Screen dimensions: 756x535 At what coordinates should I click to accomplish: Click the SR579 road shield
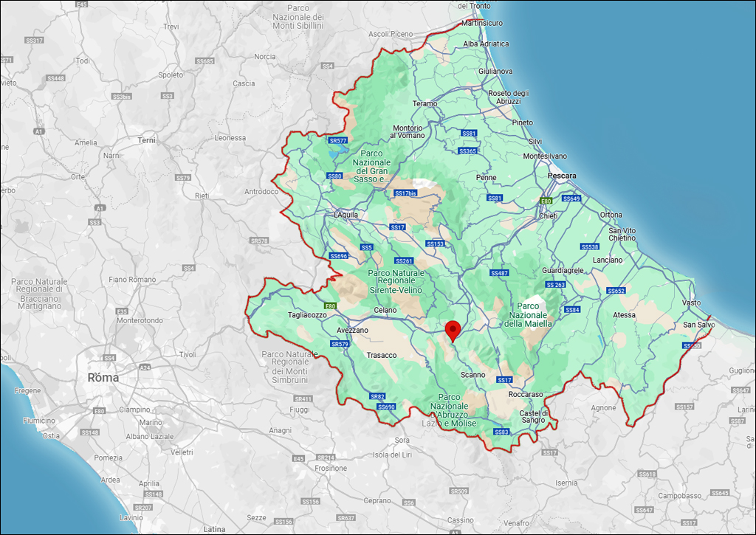[340, 344]
